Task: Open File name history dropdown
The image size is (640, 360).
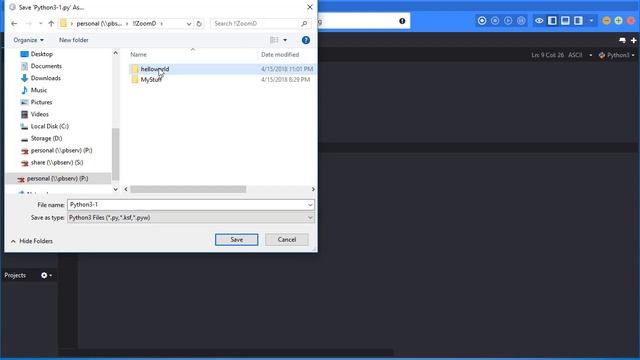Action: click(310, 204)
